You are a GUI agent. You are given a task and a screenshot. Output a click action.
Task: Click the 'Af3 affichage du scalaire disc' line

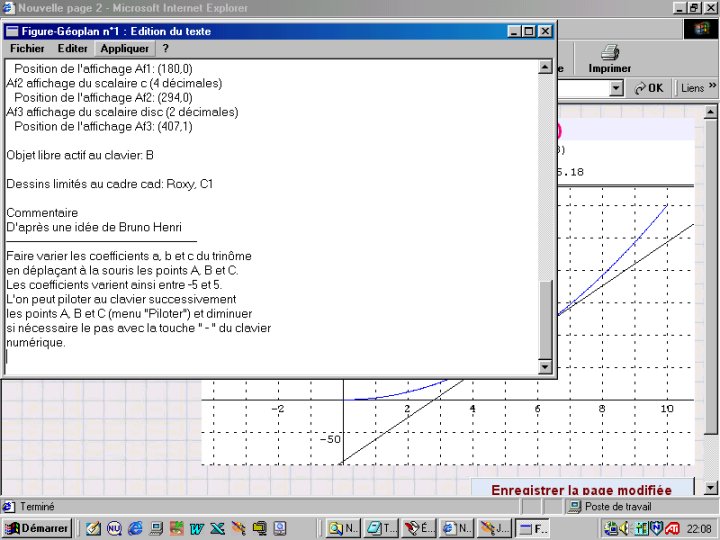point(122,112)
